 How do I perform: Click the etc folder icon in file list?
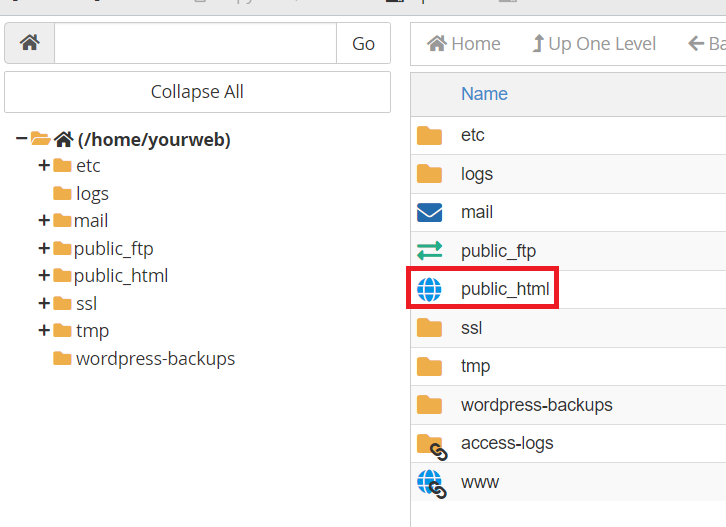click(x=429, y=135)
